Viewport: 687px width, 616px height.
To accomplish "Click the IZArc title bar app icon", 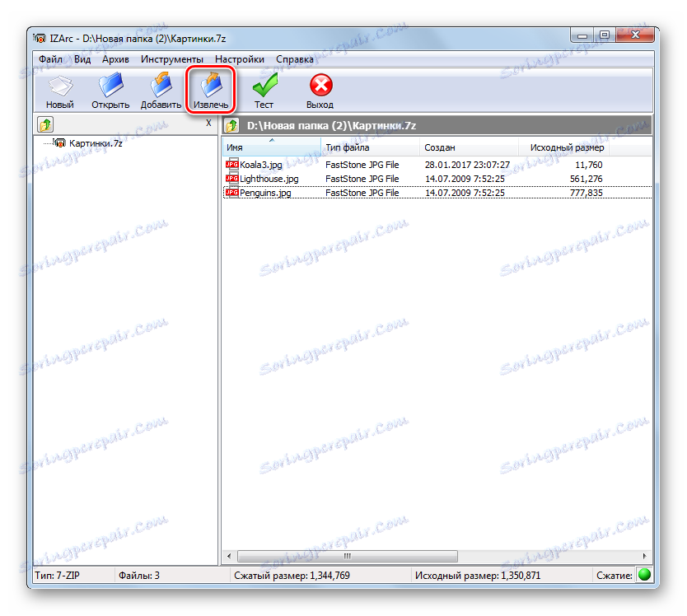I will point(40,39).
